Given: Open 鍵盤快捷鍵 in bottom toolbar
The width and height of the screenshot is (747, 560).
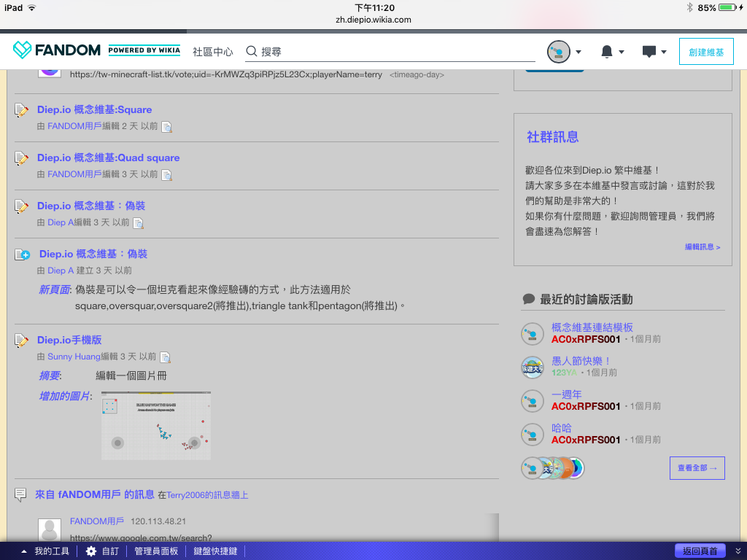Looking at the screenshot, I should click(215, 551).
